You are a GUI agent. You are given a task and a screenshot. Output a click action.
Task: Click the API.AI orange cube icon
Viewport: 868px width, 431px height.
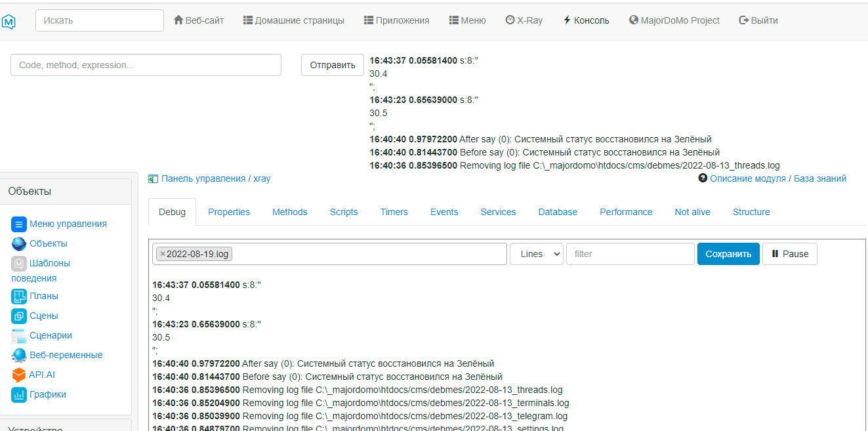19,375
